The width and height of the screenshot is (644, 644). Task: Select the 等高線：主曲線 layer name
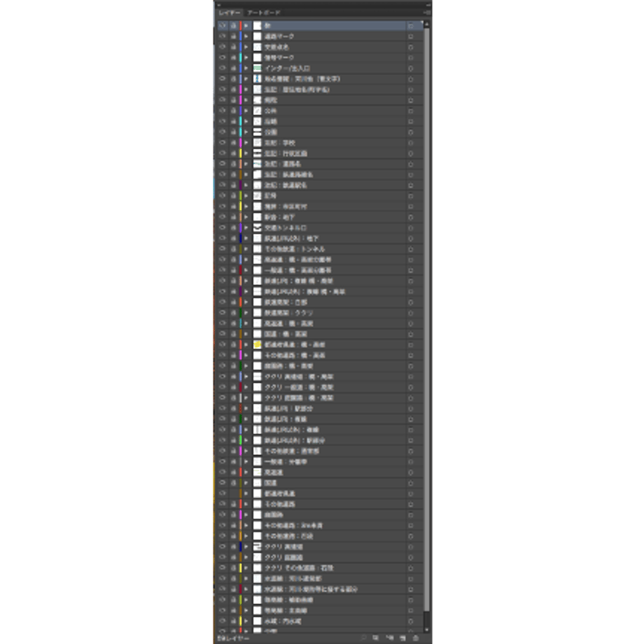(286, 610)
